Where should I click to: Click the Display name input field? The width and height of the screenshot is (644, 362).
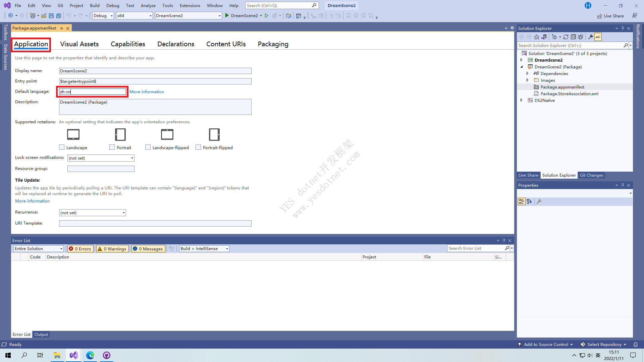[155, 71]
